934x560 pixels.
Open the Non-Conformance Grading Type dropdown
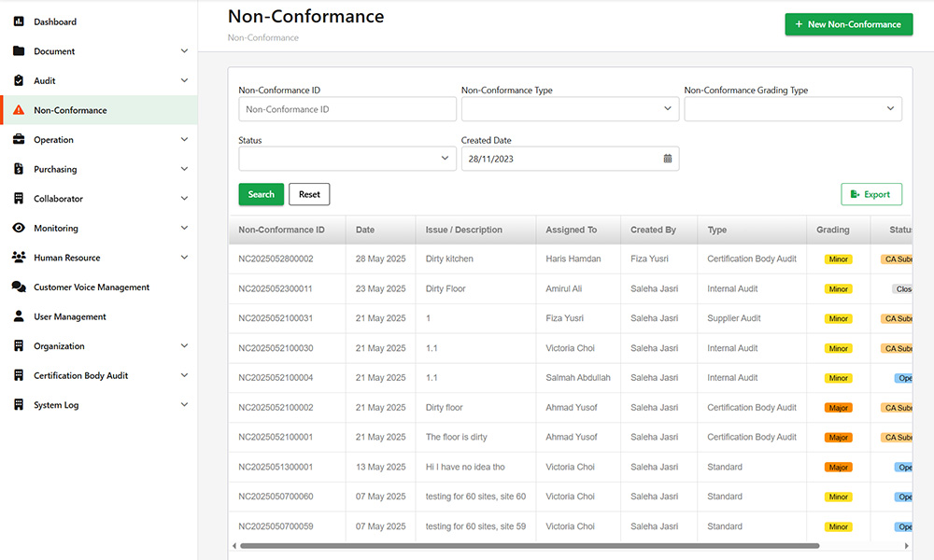[792, 109]
